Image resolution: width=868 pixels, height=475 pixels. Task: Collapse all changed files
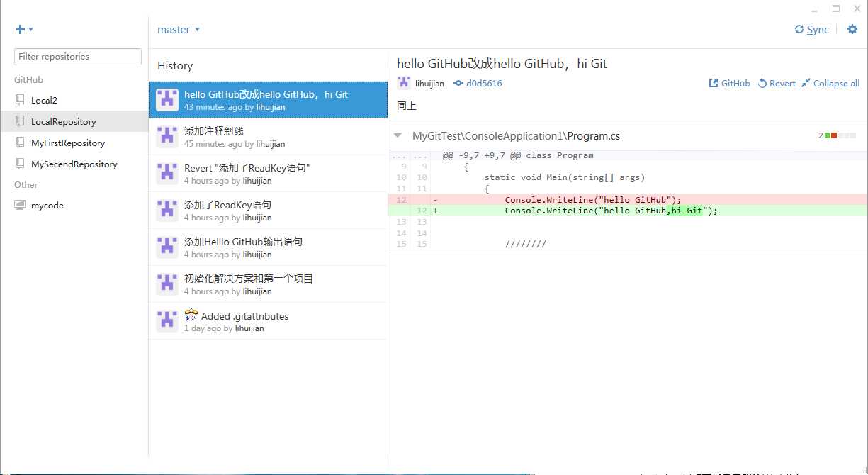(x=830, y=84)
